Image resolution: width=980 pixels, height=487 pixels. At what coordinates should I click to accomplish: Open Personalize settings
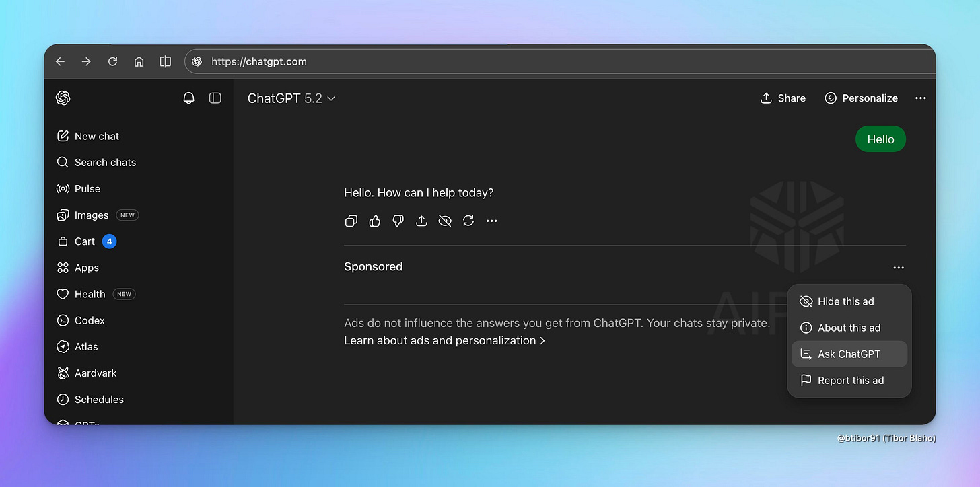pos(861,98)
